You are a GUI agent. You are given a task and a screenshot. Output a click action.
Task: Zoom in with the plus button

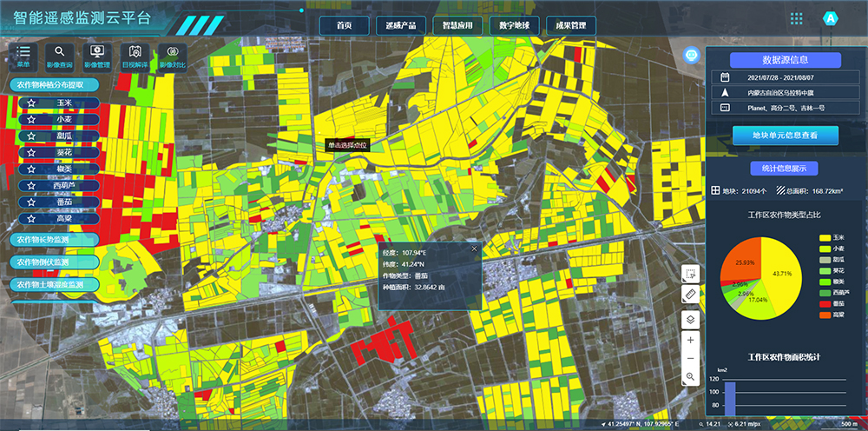point(690,340)
